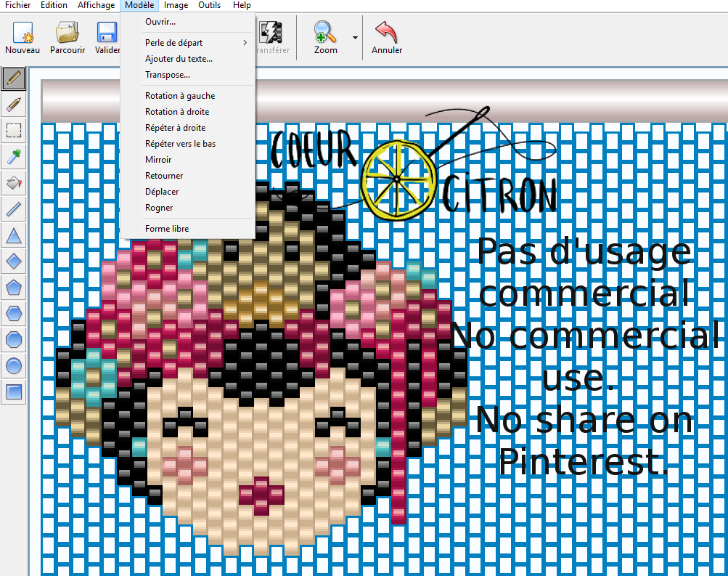Select the line drawing tool
This screenshot has height=576, width=728.
pyautogui.click(x=14, y=209)
